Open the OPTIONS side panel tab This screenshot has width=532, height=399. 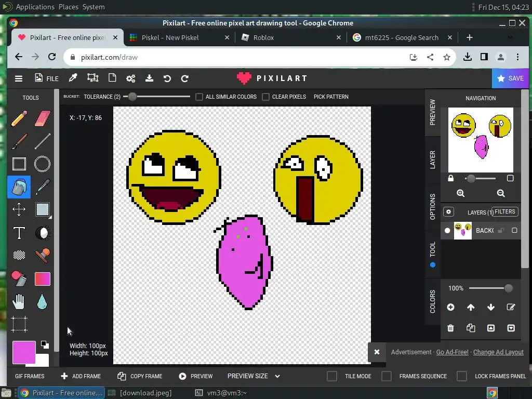tap(432, 207)
